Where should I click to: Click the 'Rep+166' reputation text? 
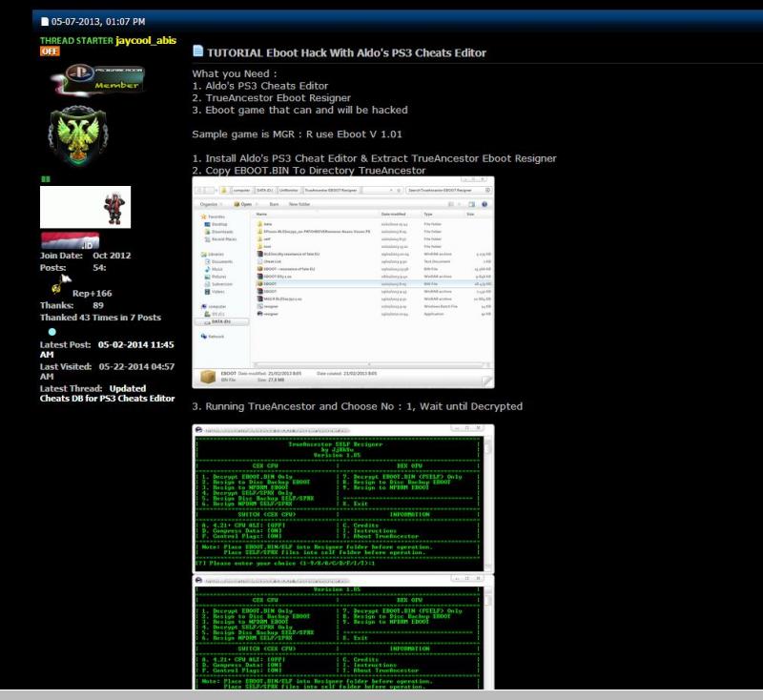coord(92,294)
